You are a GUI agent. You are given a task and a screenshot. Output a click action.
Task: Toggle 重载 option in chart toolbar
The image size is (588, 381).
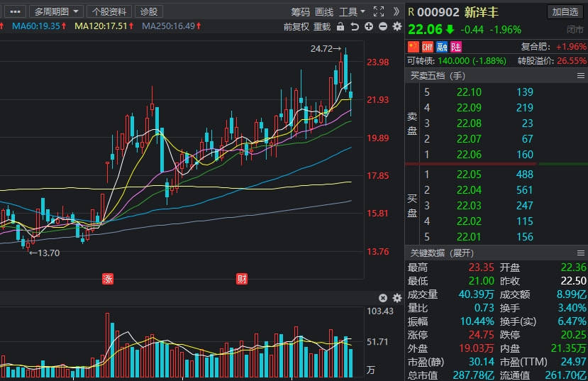pos(322,27)
